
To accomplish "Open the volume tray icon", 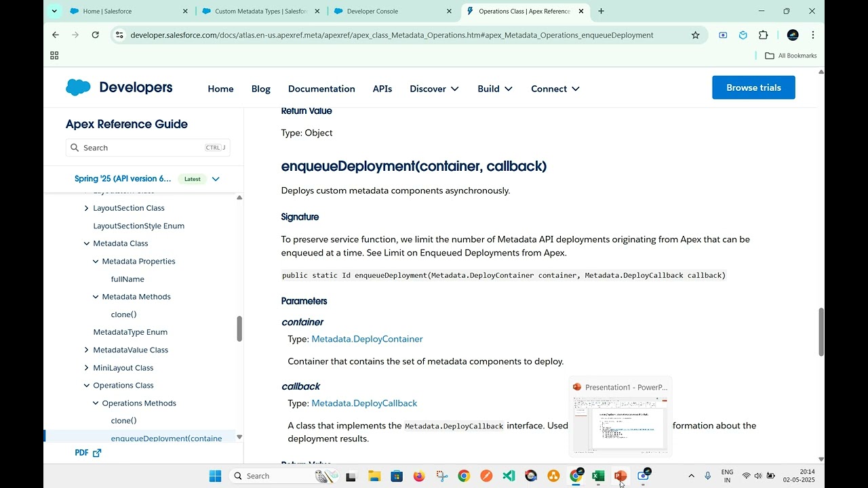I will (x=758, y=476).
